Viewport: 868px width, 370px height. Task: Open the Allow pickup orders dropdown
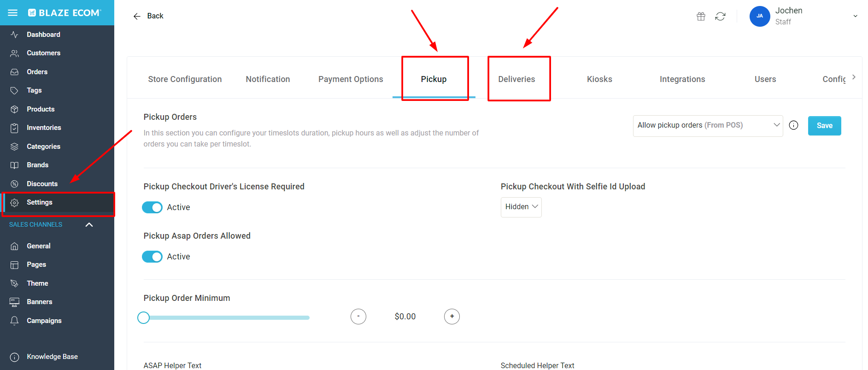[708, 125]
